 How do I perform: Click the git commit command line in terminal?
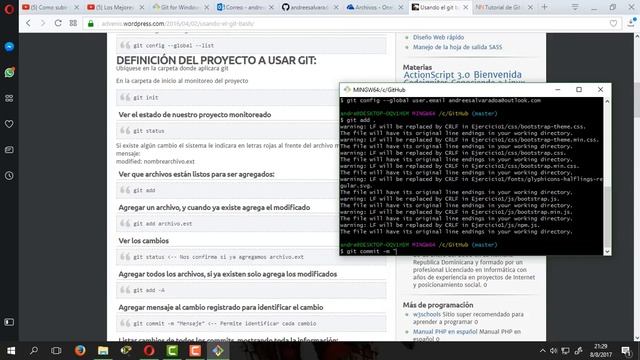point(368,251)
